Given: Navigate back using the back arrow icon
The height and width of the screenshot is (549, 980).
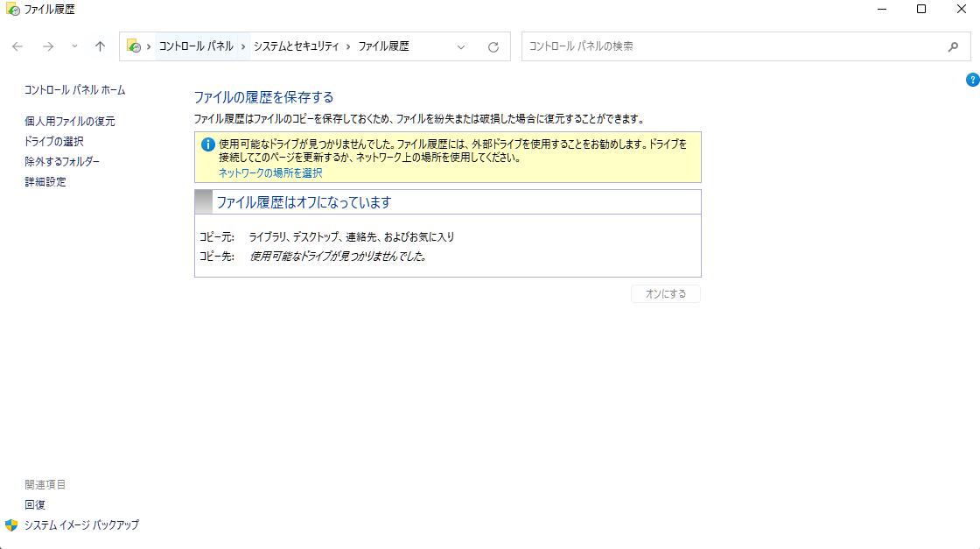Looking at the screenshot, I should (17, 46).
